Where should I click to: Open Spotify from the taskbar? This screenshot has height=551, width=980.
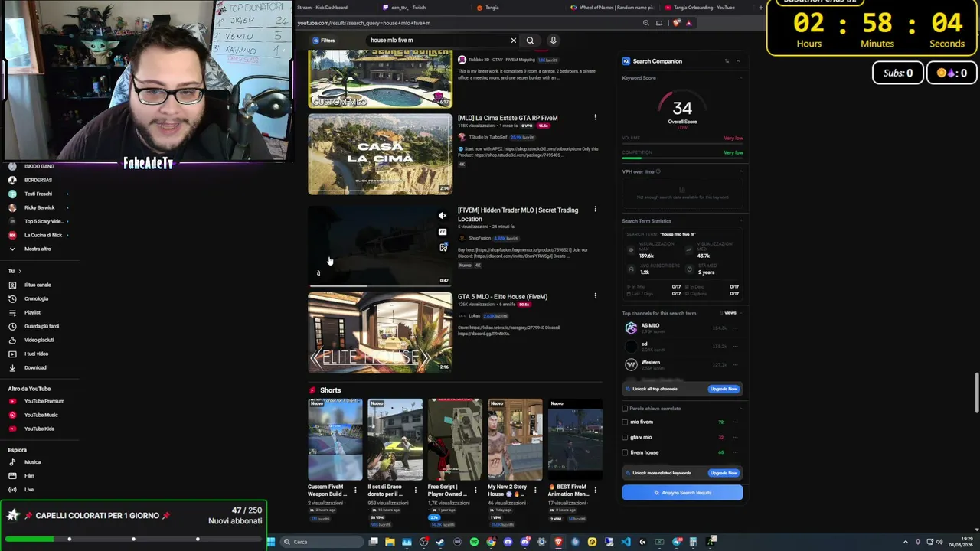click(474, 542)
